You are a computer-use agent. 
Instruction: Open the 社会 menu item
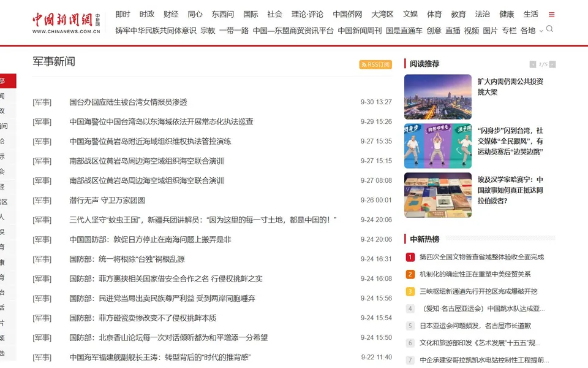tap(274, 14)
